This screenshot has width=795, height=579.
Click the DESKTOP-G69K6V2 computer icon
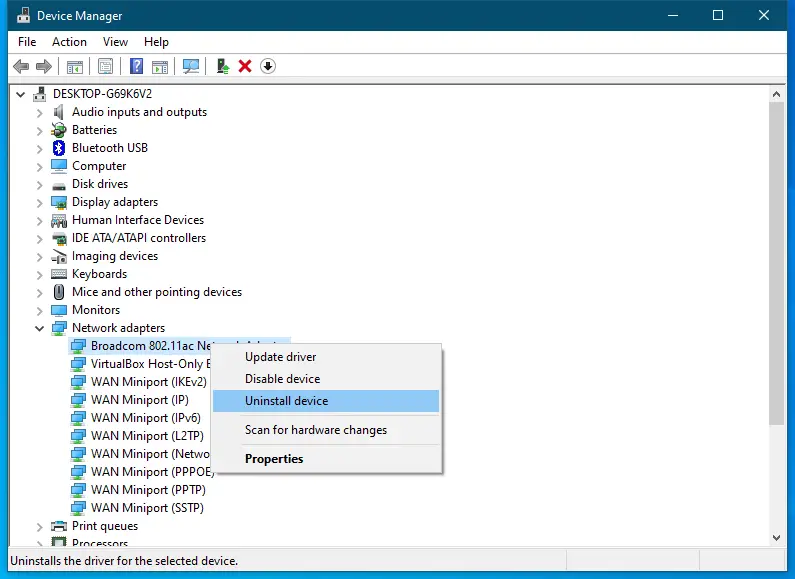tap(40, 94)
